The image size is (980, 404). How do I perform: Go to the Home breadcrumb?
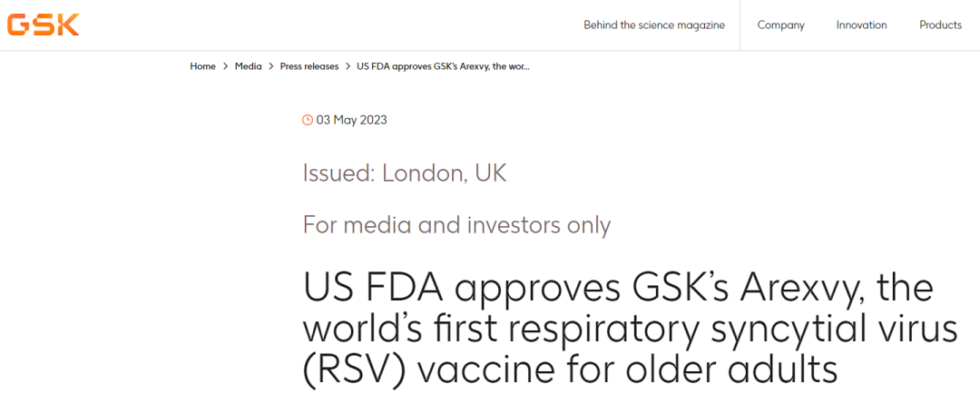pyautogui.click(x=202, y=66)
